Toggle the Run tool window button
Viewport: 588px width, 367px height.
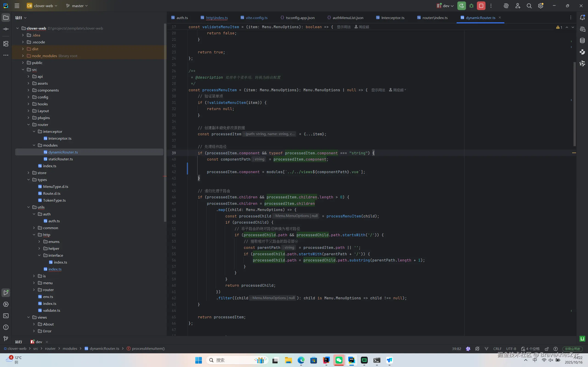pyautogui.click(x=6, y=293)
